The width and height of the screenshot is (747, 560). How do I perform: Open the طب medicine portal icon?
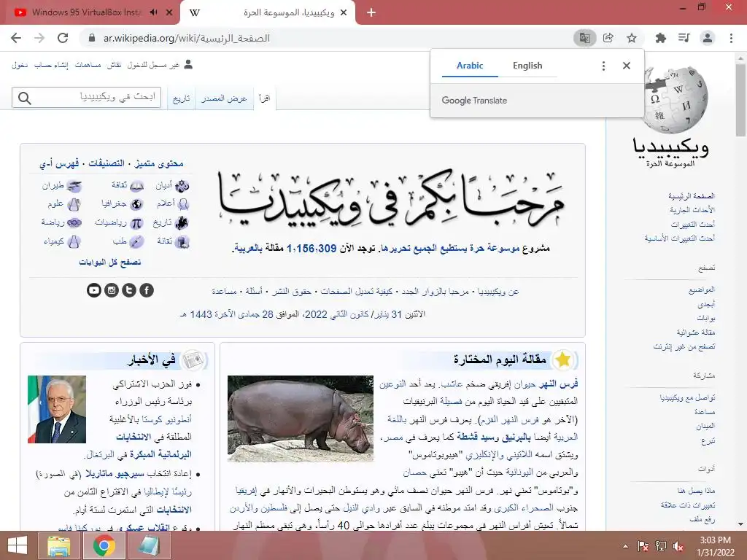tap(136, 241)
